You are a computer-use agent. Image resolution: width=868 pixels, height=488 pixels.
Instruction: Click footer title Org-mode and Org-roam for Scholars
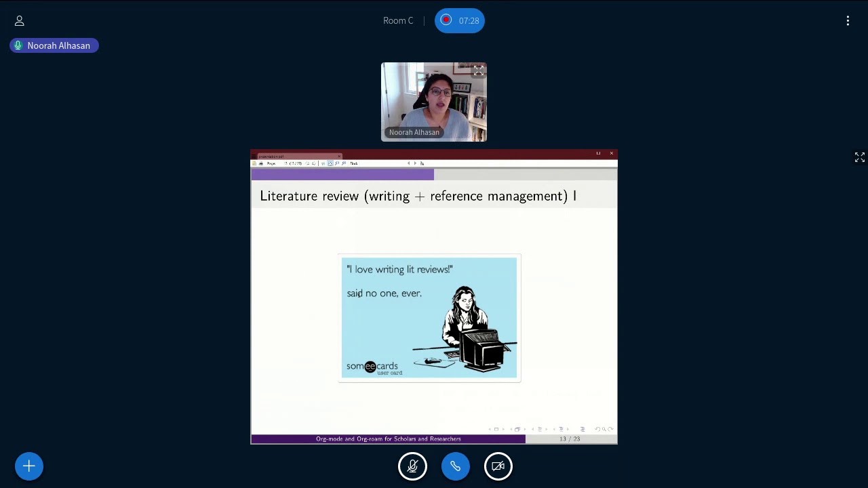click(x=388, y=439)
